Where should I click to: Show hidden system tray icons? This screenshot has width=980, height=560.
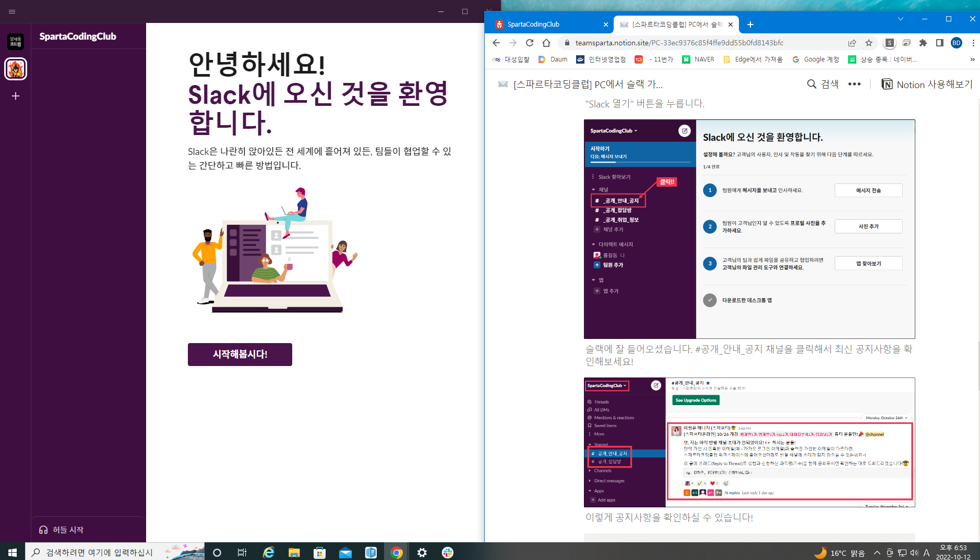click(877, 553)
